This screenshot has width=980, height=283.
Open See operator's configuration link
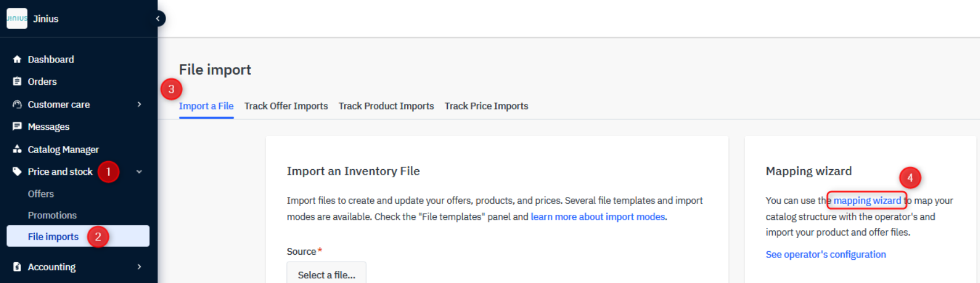click(x=826, y=255)
